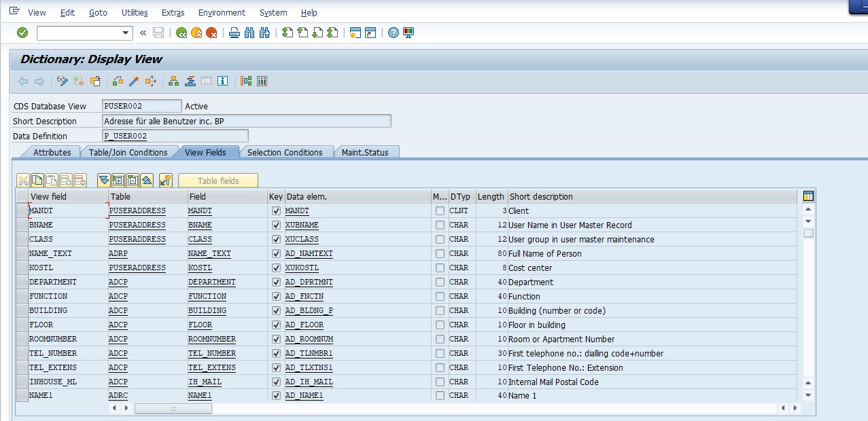This screenshot has height=421, width=868.
Task: Click the horizontal scrollbar below the table
Action: click(173, 409)
